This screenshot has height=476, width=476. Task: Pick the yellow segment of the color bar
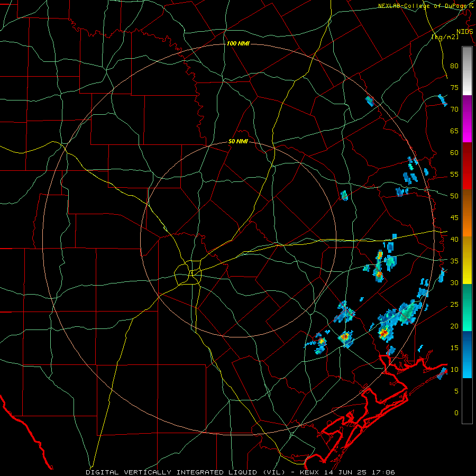(467, 260)
